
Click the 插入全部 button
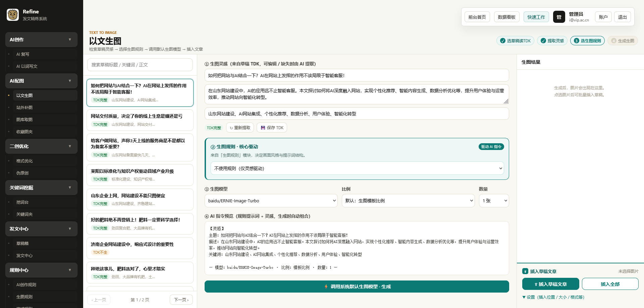tap(610, 284)
